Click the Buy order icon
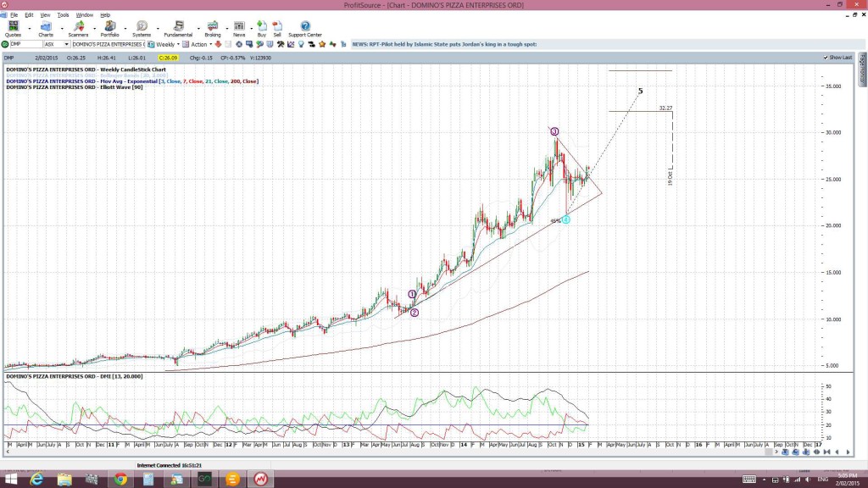Viewport: 868px width, 488px height. coord(261,29)
